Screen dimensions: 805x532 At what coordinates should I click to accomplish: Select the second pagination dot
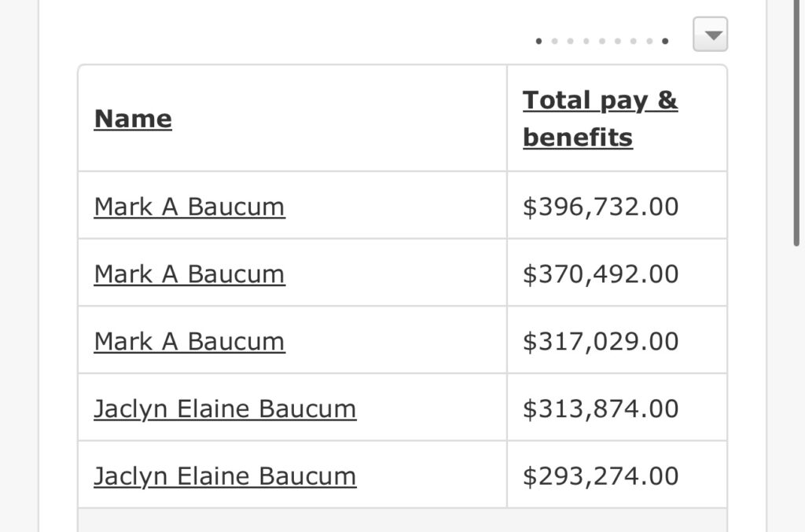tap(554, 41)
